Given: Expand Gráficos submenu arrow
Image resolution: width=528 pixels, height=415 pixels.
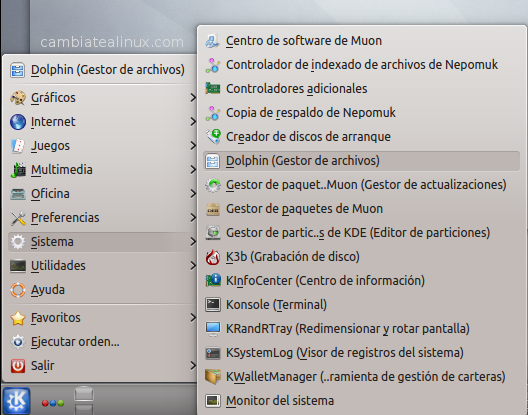Looking at the screenshot, I should coord(193,98).
